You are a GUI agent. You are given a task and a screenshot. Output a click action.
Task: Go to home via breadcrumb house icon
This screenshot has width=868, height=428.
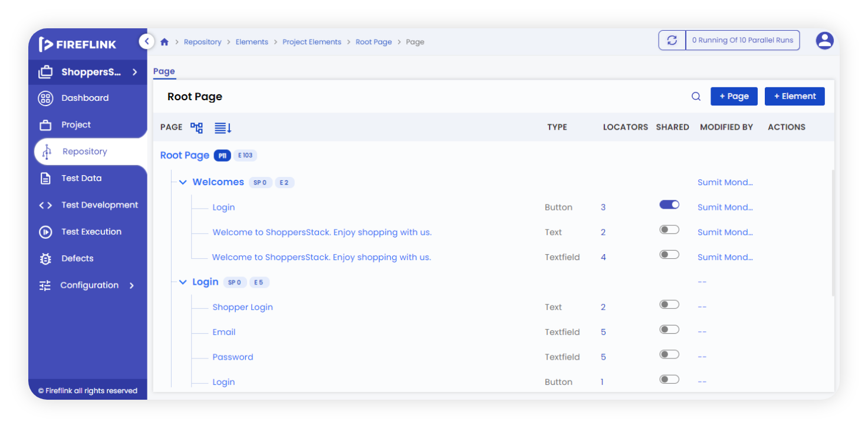(165, 42)
